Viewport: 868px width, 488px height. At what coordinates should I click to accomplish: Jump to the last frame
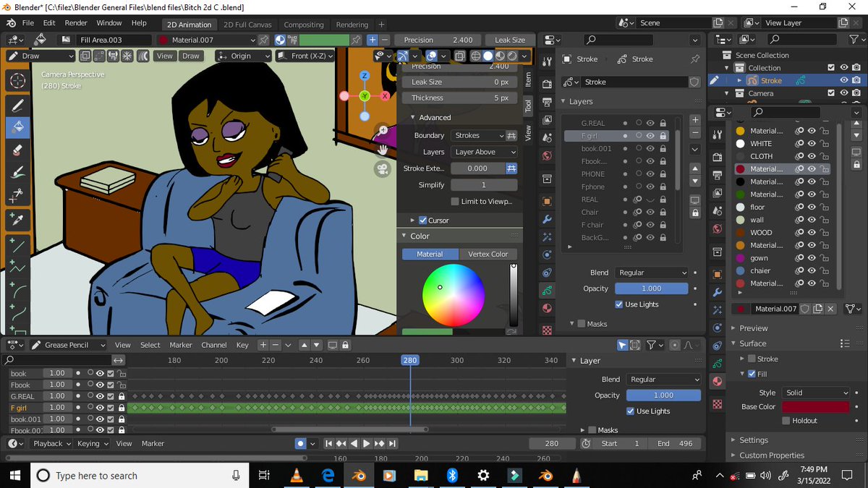[393, 443]
